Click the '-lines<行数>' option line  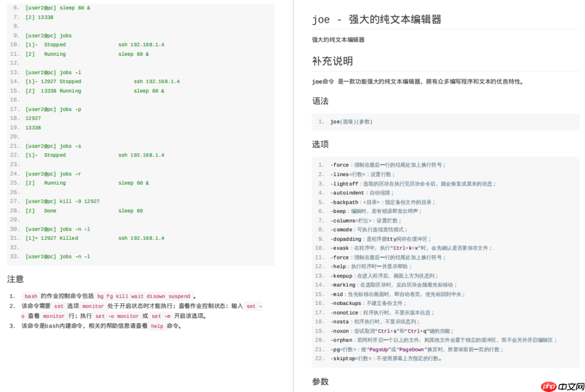[362, 174]
